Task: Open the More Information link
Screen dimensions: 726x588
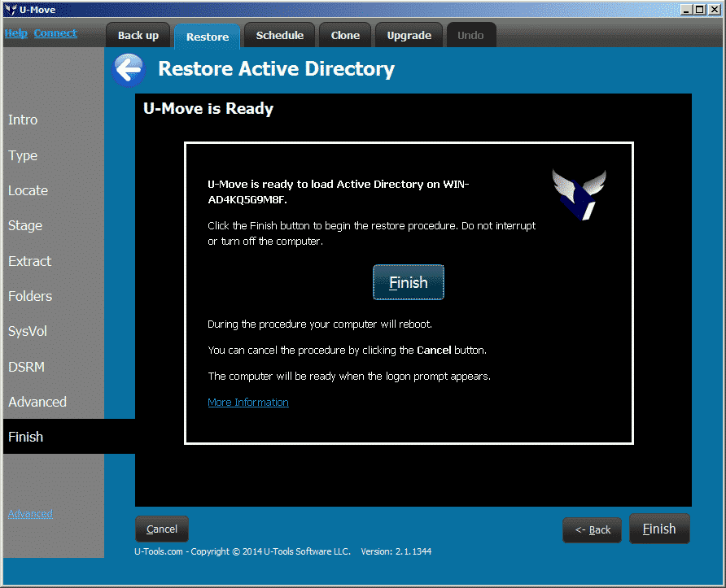Action: pyautogui.click(x=248, y=403)
